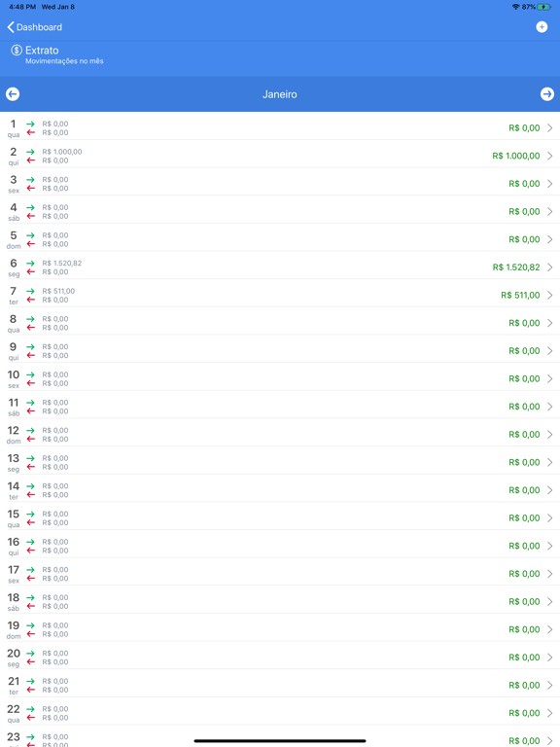Open day 6 chevron for R$ 1.520,82
Image resolution: width=560 pixels, height=747 pixels.
pos(550,267)
